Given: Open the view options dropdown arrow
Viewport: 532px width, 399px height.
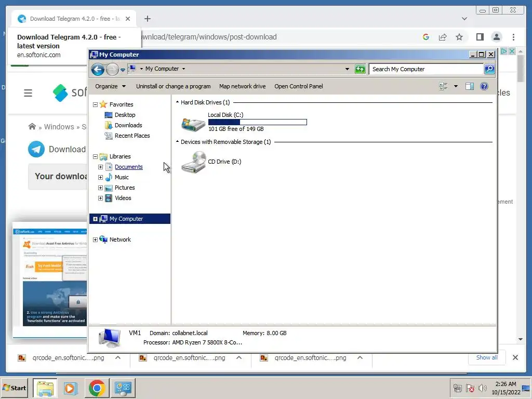Looking at the screenshot, I should [456, 86].
